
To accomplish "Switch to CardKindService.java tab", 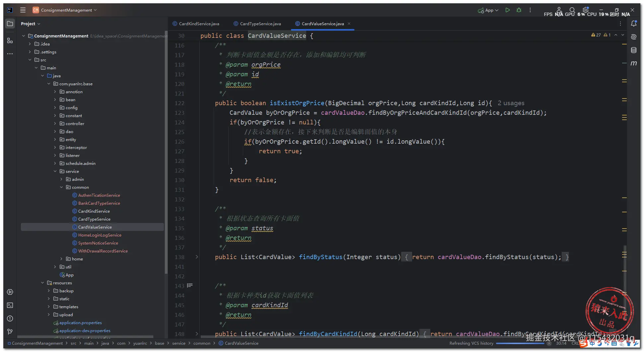I will [x=196, y=24].
